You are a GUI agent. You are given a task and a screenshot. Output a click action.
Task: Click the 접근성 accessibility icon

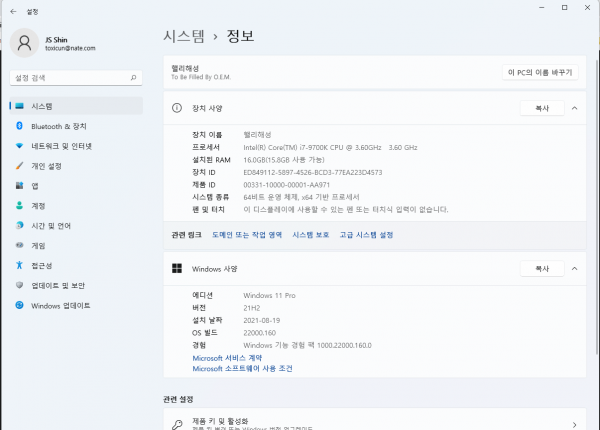click(20, 265)
